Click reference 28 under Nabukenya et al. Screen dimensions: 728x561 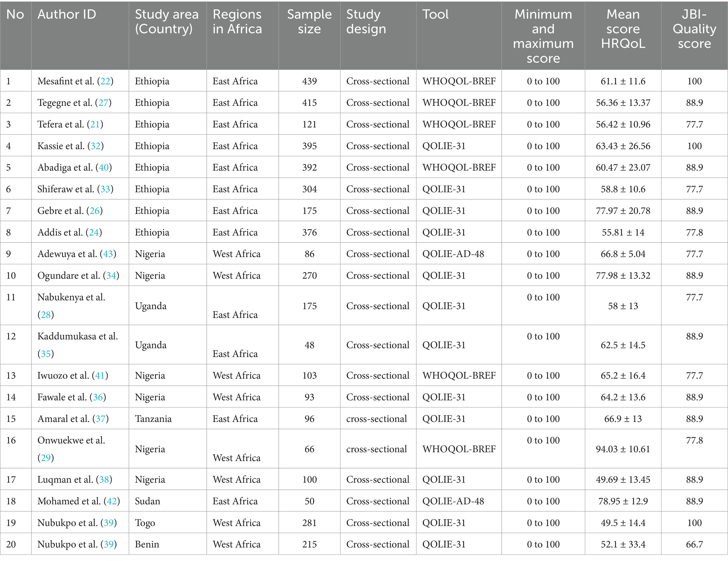click(46, 315)
